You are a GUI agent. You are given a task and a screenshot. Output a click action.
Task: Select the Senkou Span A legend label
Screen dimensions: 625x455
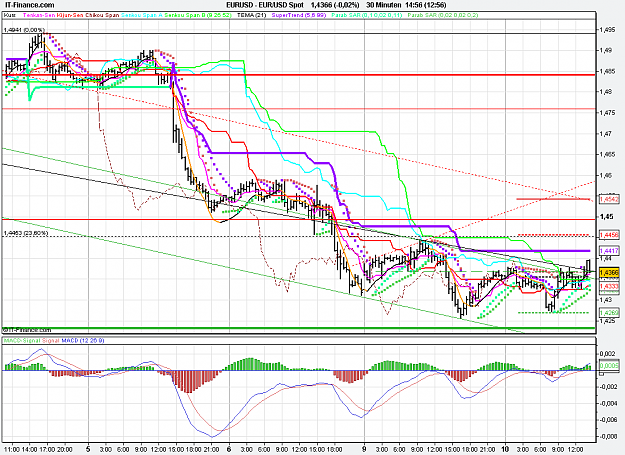point(142,15)
